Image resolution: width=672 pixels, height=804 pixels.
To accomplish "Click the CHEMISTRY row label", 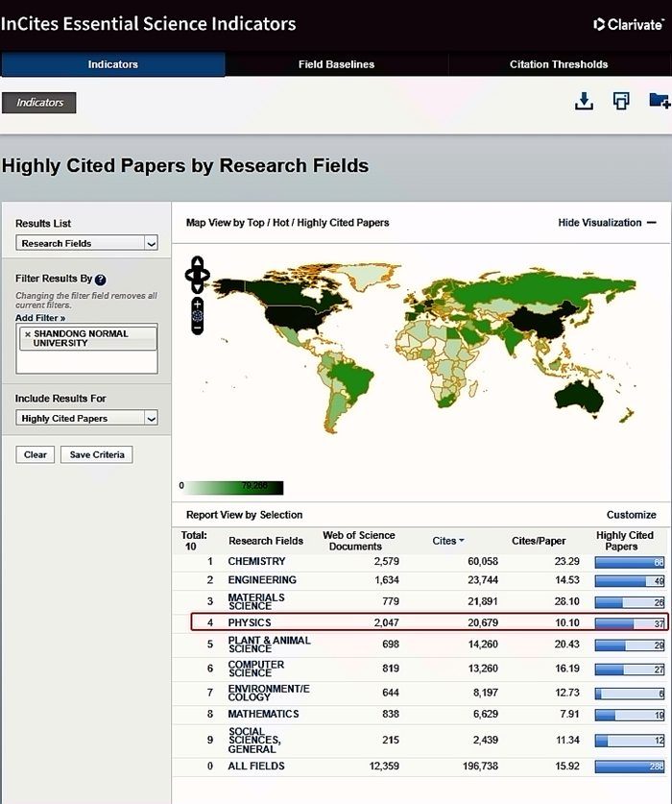I will coord(256,562).
